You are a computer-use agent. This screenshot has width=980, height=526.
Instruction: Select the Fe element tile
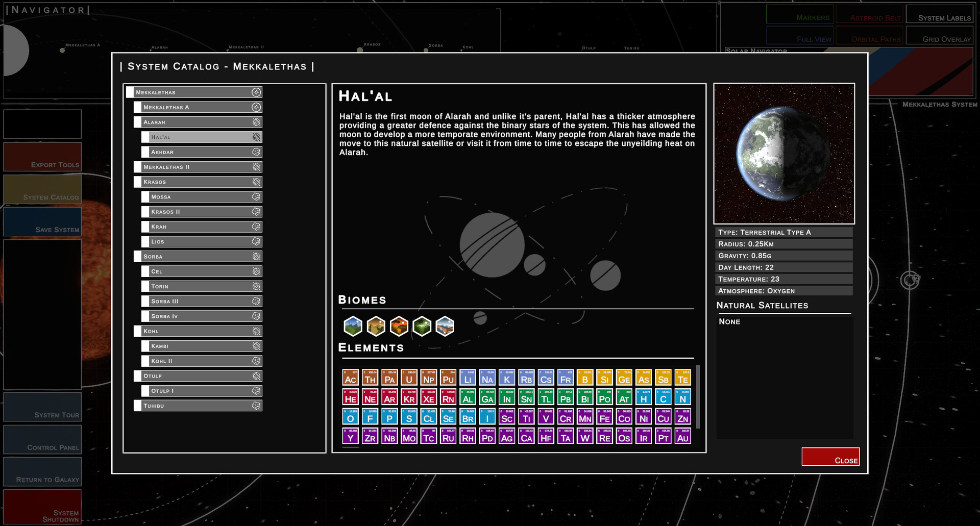pyautogui.click(x=604, y=417)
